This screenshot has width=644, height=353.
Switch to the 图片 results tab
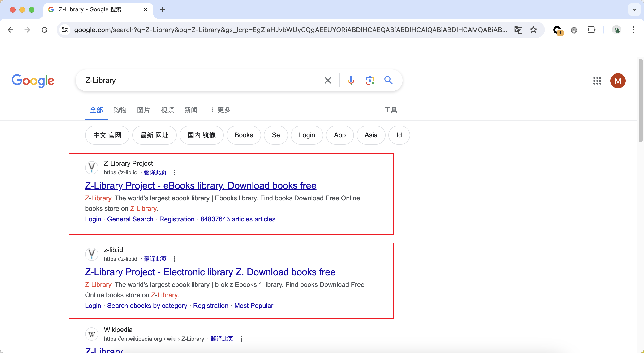pos(143,110)
